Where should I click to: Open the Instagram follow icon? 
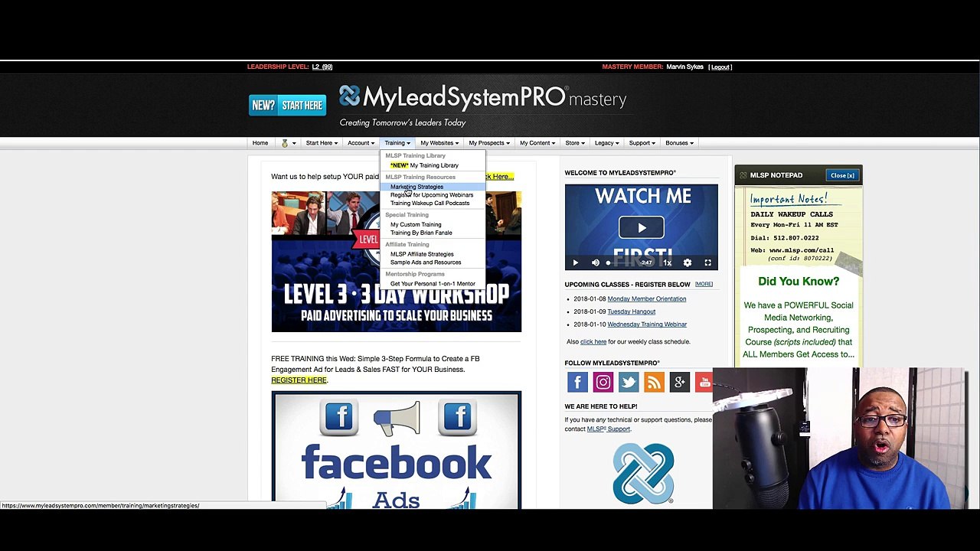click(603, 382)
